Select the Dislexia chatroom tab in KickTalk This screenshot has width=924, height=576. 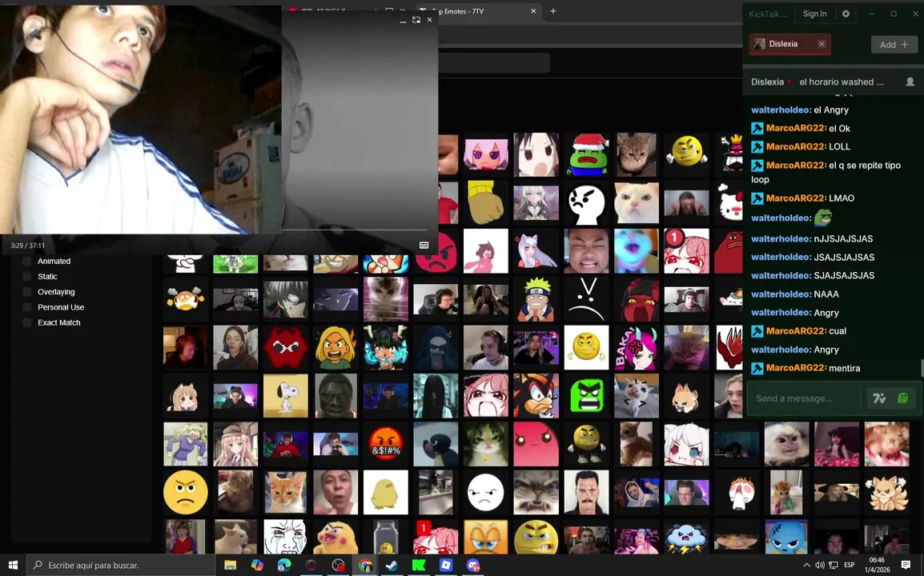[789, 44]
